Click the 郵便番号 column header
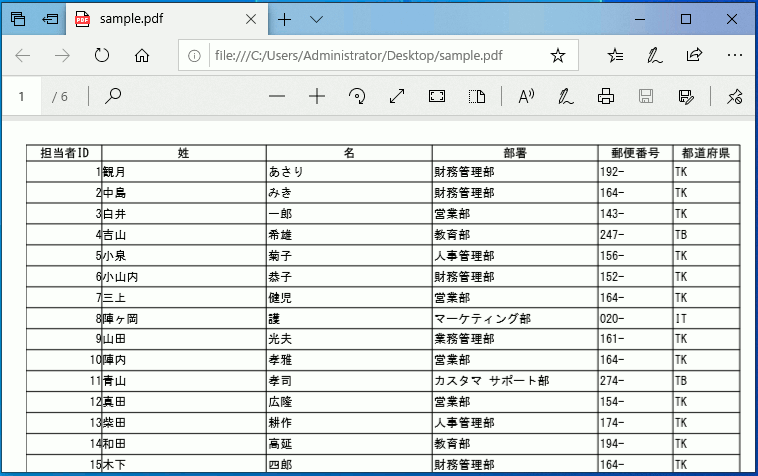The image size is (758, 476). pos(635,153)
